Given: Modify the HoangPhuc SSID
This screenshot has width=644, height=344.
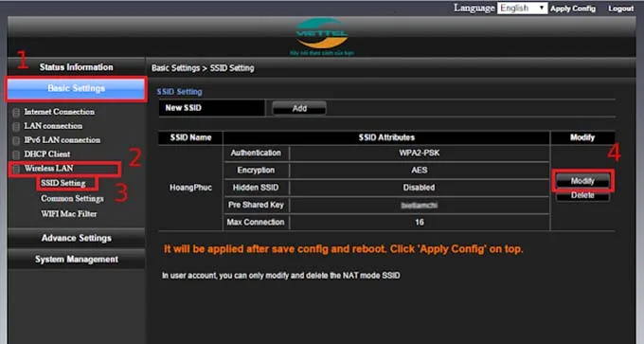Looking at the screenshot, I should (x=582, y=181).
